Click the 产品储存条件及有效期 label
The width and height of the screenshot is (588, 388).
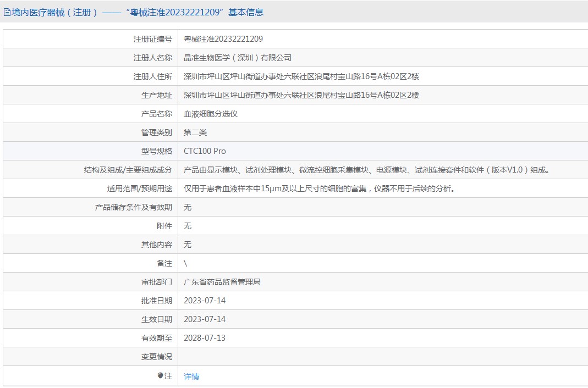coord(134,207)
